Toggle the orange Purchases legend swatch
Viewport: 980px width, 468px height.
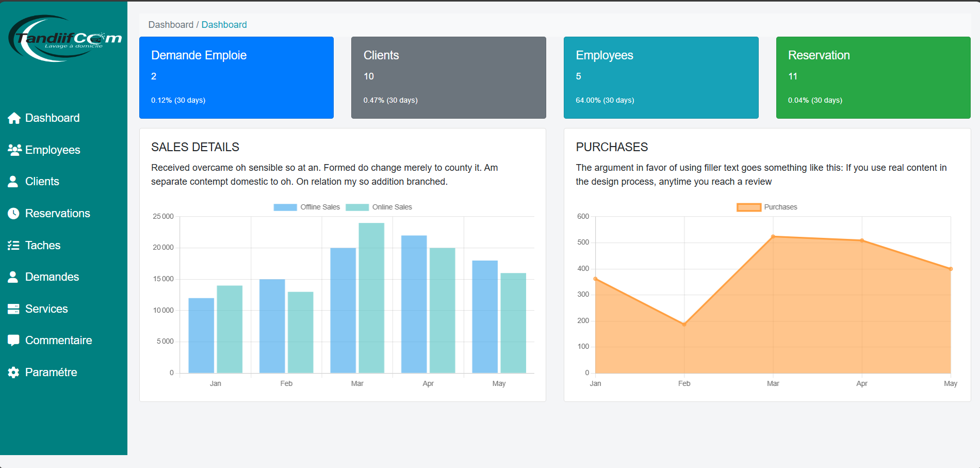click(749, 207)
